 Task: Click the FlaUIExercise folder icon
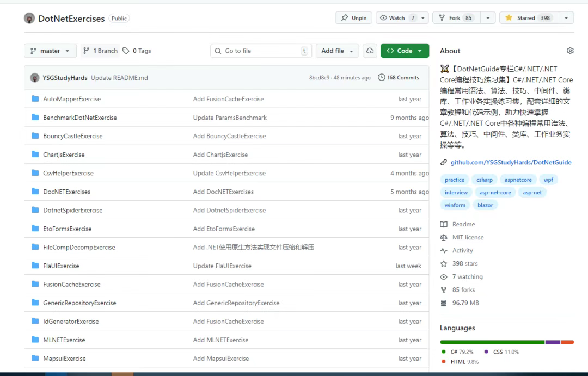coord(35,266)
